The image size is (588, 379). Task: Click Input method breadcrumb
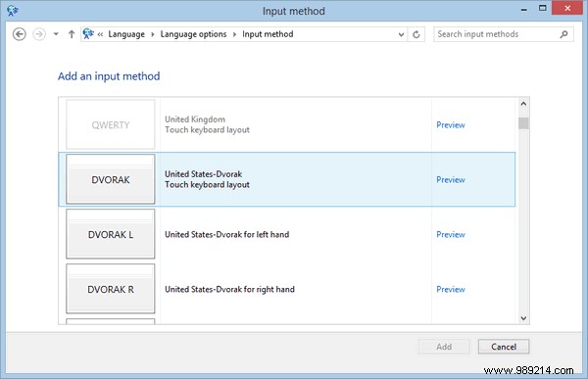pyautogui.click(x=268, y=34)
